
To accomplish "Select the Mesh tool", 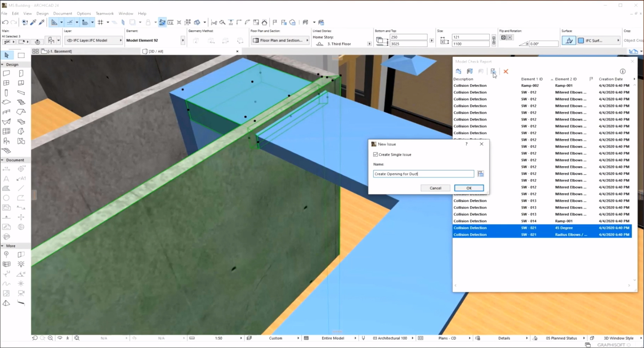I will tap(6, 151).
